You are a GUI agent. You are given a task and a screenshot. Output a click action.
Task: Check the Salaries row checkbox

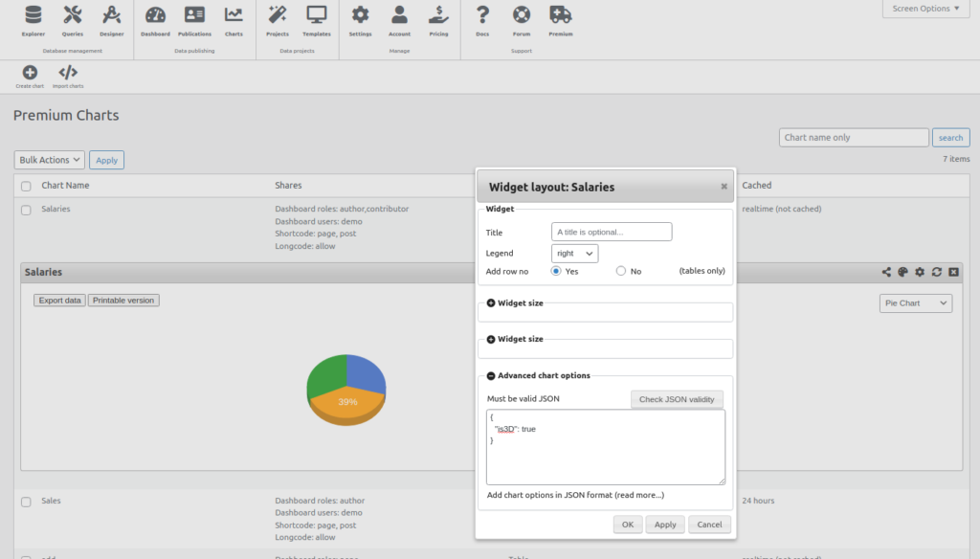(25, 209)
